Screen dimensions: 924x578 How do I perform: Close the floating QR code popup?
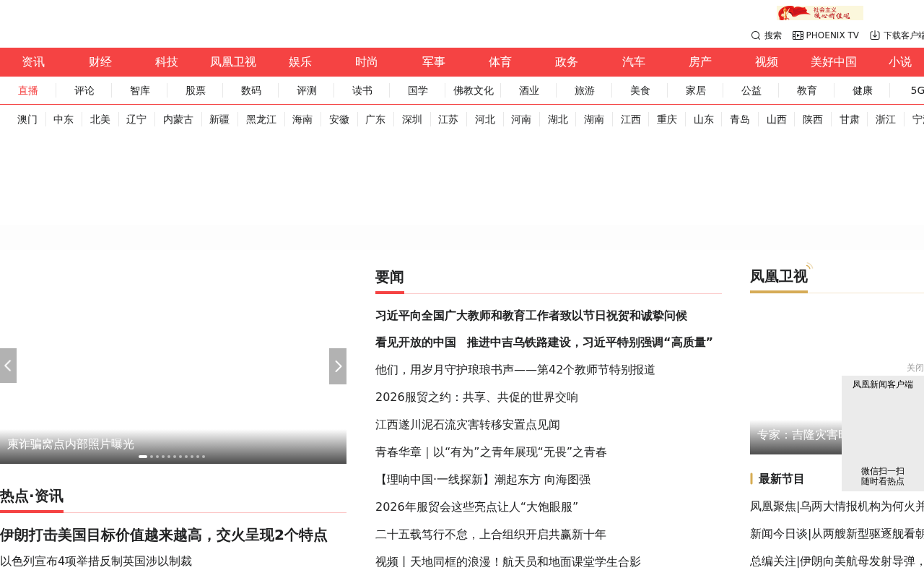915,368
